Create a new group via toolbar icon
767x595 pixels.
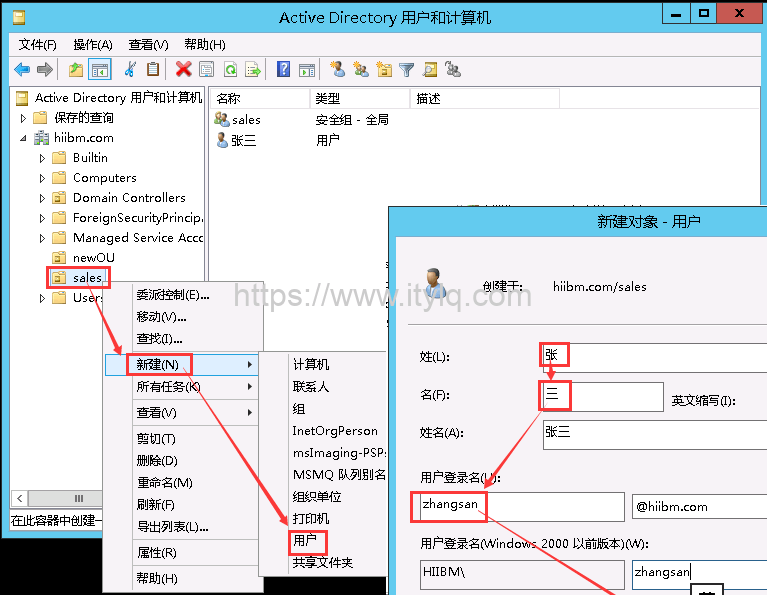(361, 69)
